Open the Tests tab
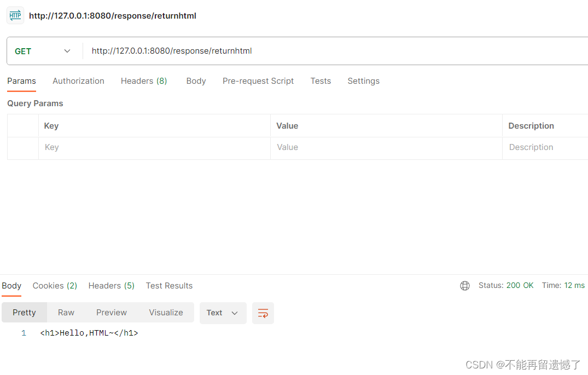This screenshot has height=375, width=588. pyautogui.click(x=321, y=81)
